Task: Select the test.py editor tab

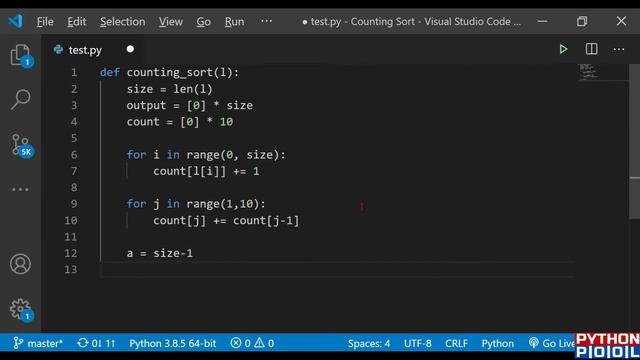Action: point(85,50)
